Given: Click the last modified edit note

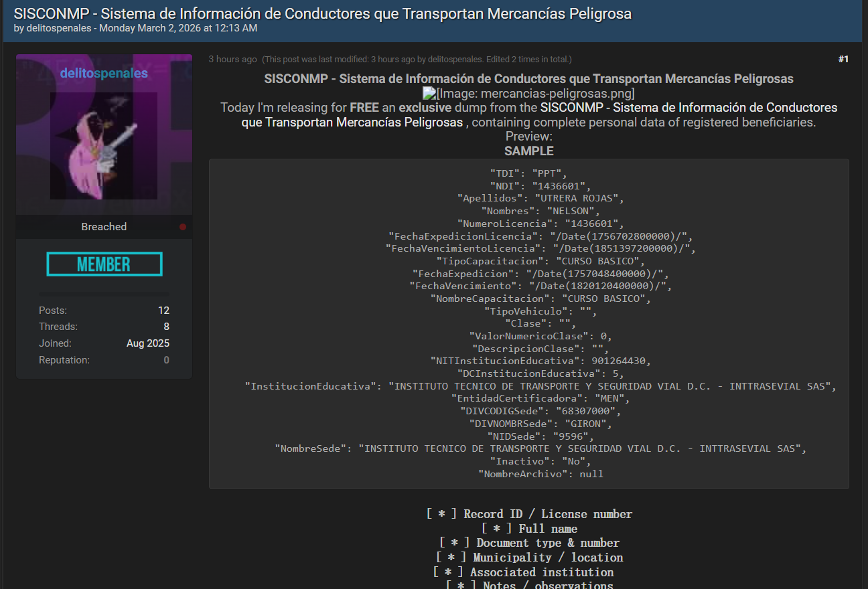Looking at the screenshot, I should click(417, 60).
